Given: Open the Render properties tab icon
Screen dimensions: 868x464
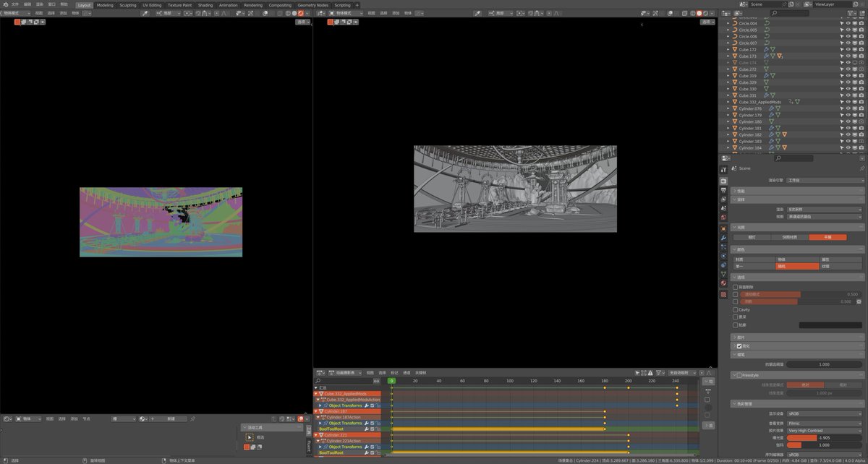Looking at the screenshot, I should 723,181.
